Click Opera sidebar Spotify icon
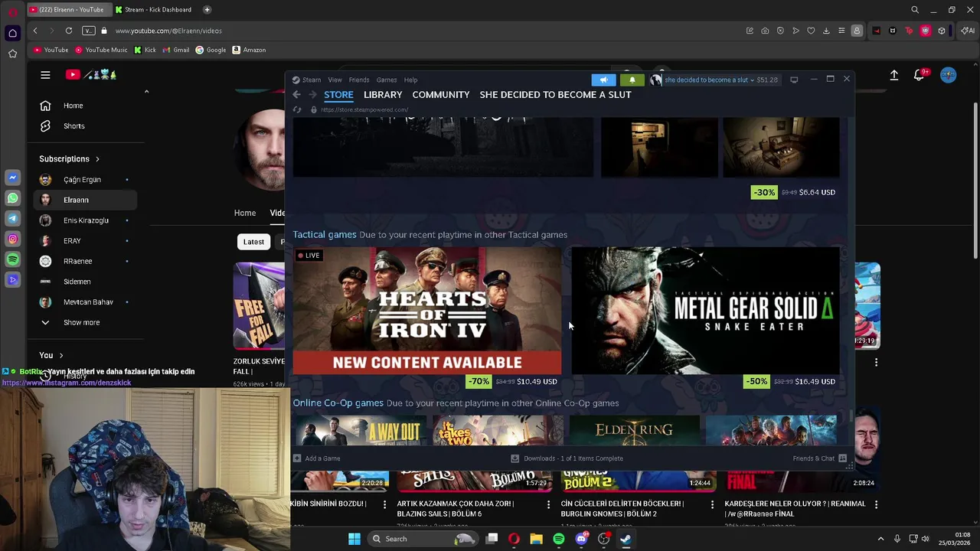Screen dimensions: 980x551 [12, 260]
